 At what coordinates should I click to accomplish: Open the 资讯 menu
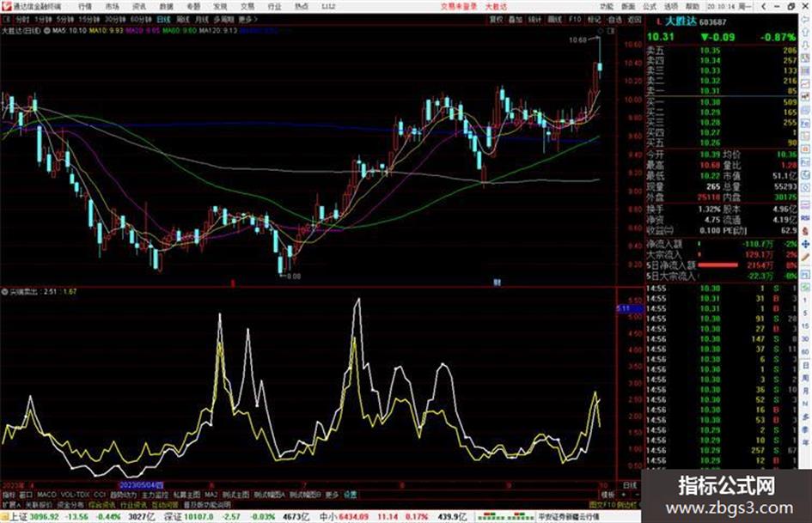click(x=139, y=7)
